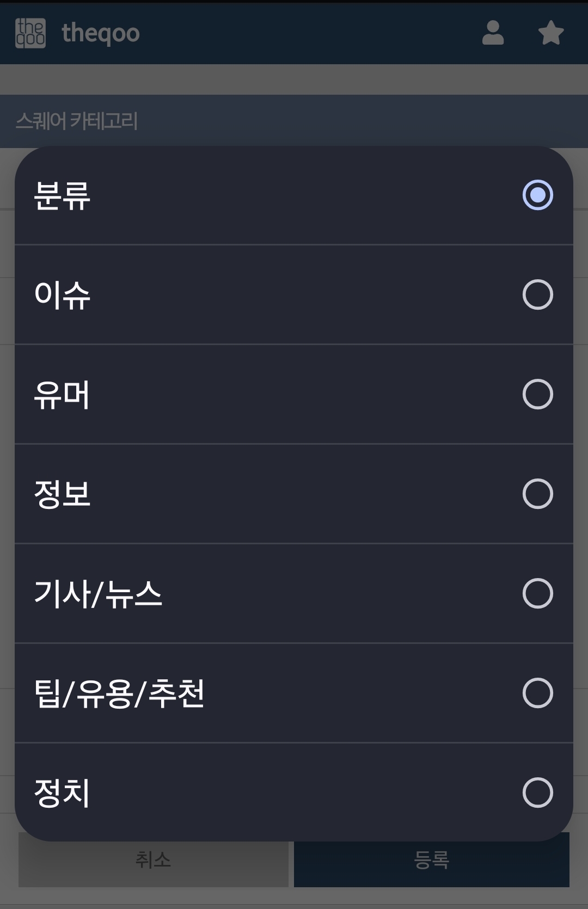Select the 유머 radio button
The width and height of the screenshot is (588, 909).
(537, 394)
